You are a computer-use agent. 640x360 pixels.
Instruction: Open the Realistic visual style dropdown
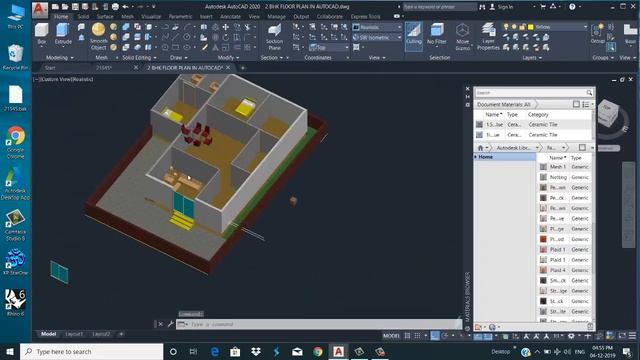pos(377,27)
